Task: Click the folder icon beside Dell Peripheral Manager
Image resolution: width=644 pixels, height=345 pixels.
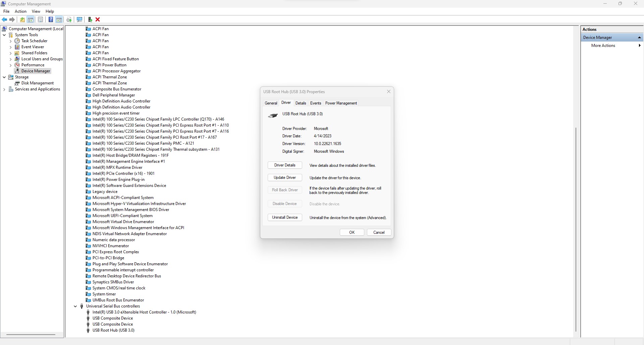Action: pos(88,95)
